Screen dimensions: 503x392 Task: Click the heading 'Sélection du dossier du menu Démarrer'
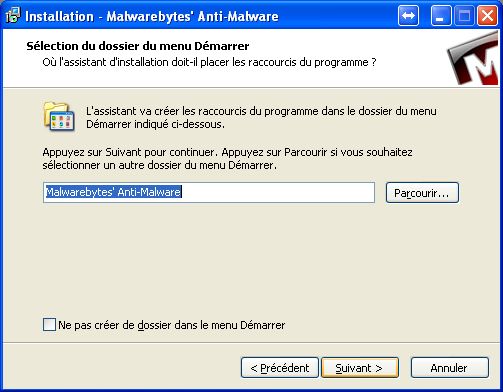(138, 46)
